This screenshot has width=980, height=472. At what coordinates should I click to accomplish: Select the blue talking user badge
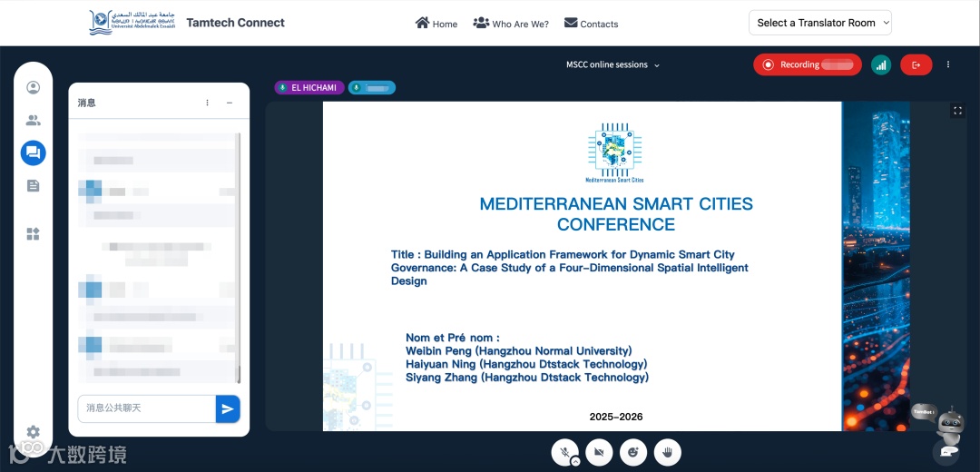point(372,87)
